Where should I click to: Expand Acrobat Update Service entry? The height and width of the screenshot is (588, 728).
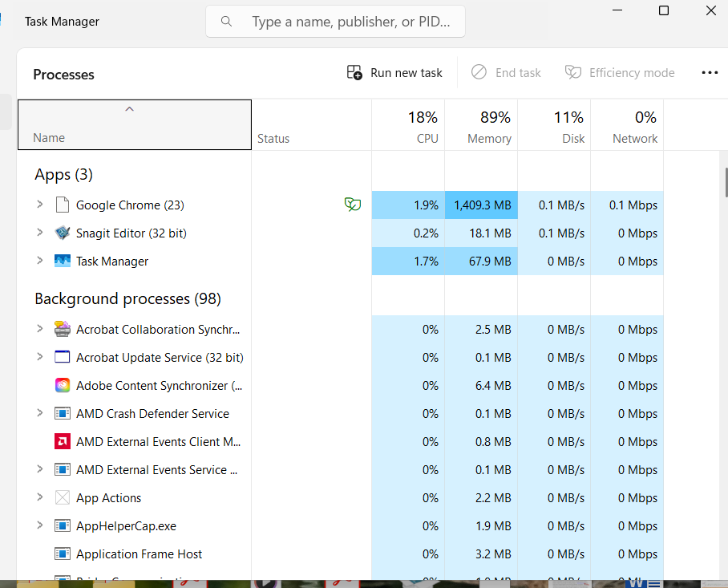[40, 357]
